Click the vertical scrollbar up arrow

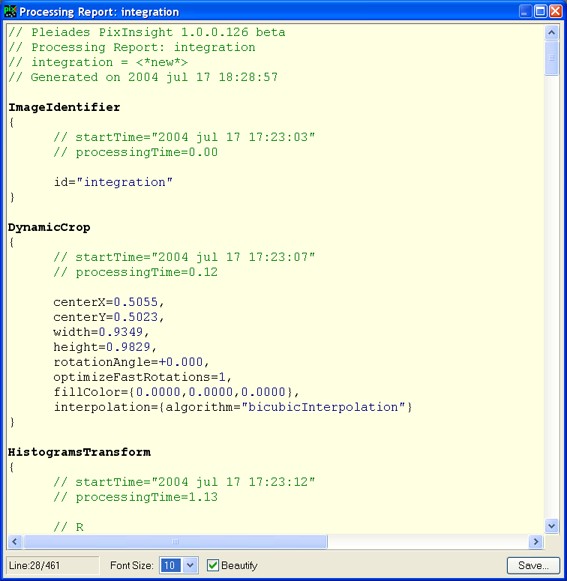click(551, 33)
